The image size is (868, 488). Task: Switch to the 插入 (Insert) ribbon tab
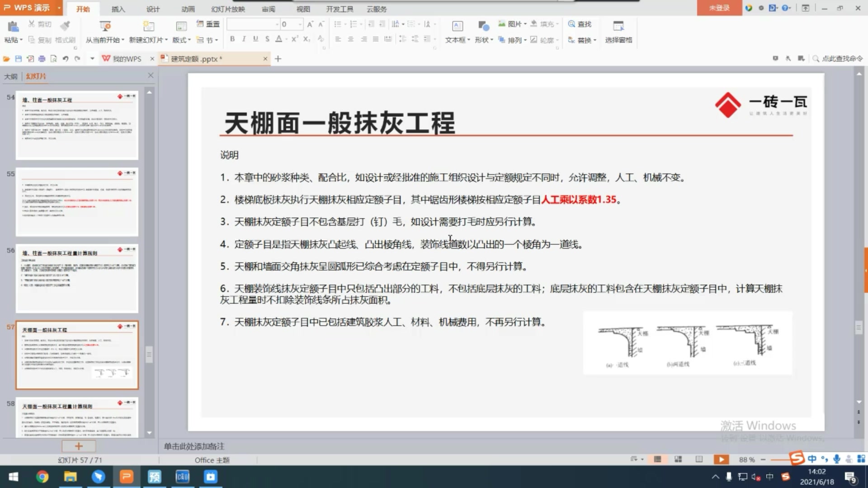coord(118,9)
